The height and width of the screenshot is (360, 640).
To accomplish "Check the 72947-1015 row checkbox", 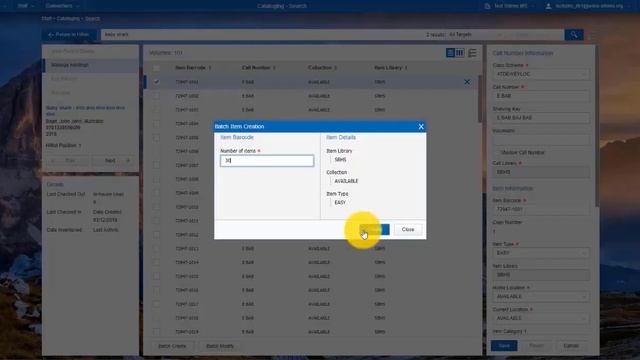I will [156, 276].
